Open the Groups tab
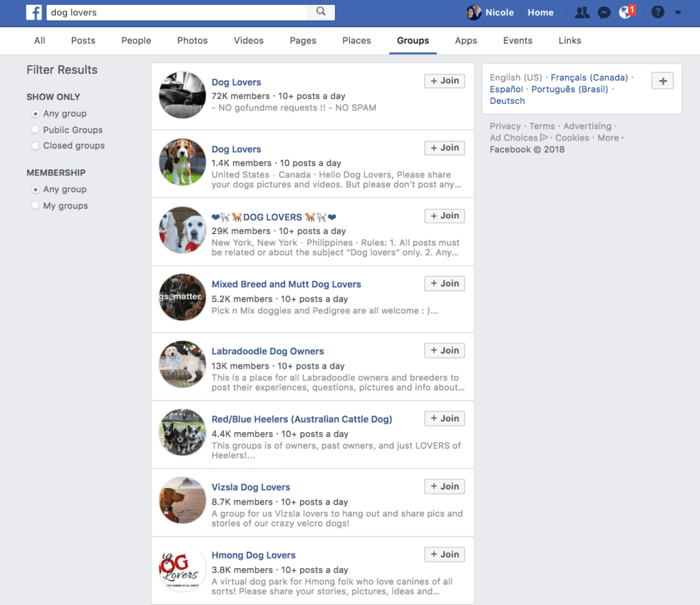 click(413, 41)
